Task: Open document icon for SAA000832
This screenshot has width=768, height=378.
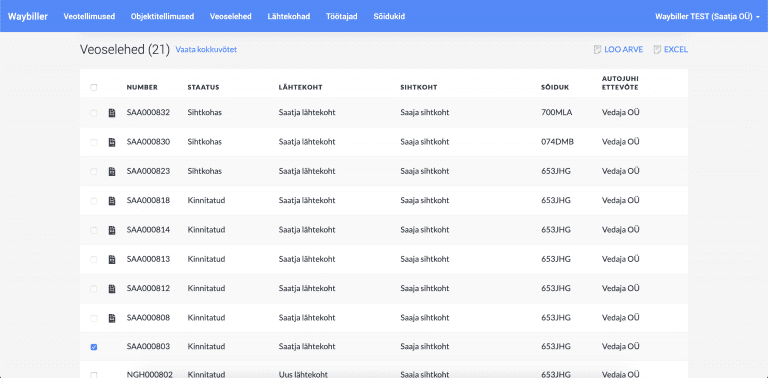Action: click(112, 113)
